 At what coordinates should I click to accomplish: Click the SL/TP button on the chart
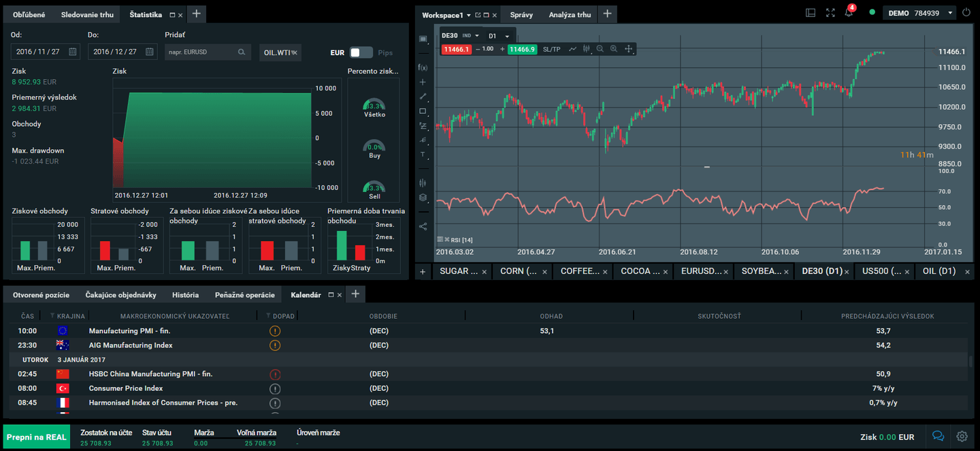pos(552,49)
